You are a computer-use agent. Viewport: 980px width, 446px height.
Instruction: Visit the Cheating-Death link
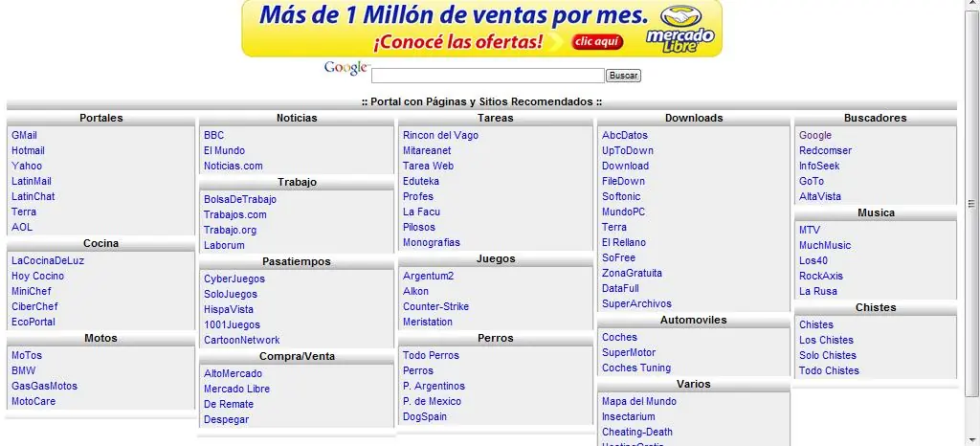[636, 433]
